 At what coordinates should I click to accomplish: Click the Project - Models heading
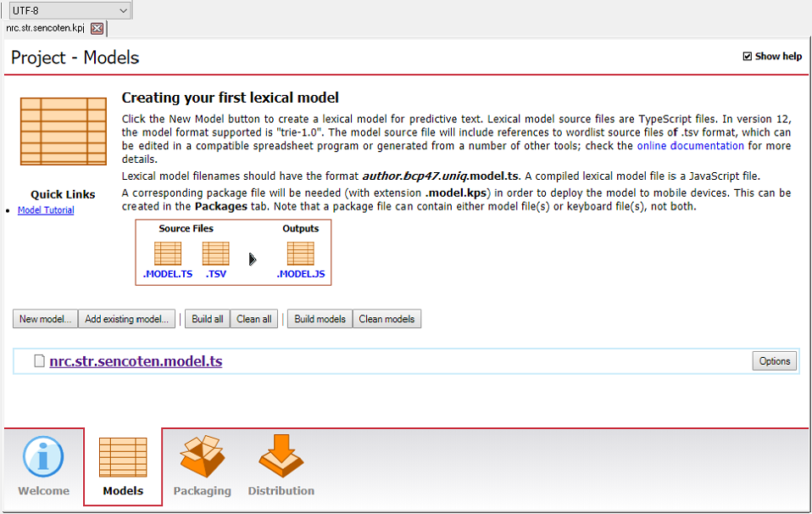(x=75, y=57)
